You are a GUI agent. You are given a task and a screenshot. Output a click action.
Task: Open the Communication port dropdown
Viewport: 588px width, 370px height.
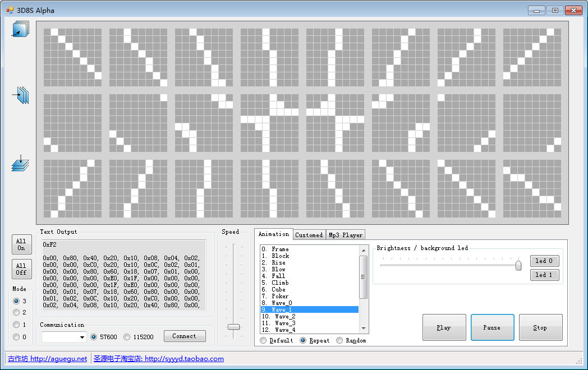(64, 336)
